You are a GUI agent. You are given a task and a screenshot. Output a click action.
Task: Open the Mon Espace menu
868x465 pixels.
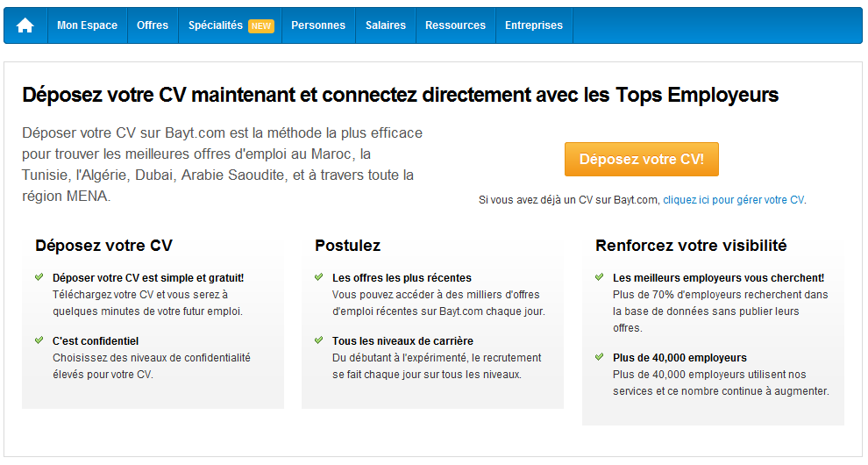click(x=88, y=25)
